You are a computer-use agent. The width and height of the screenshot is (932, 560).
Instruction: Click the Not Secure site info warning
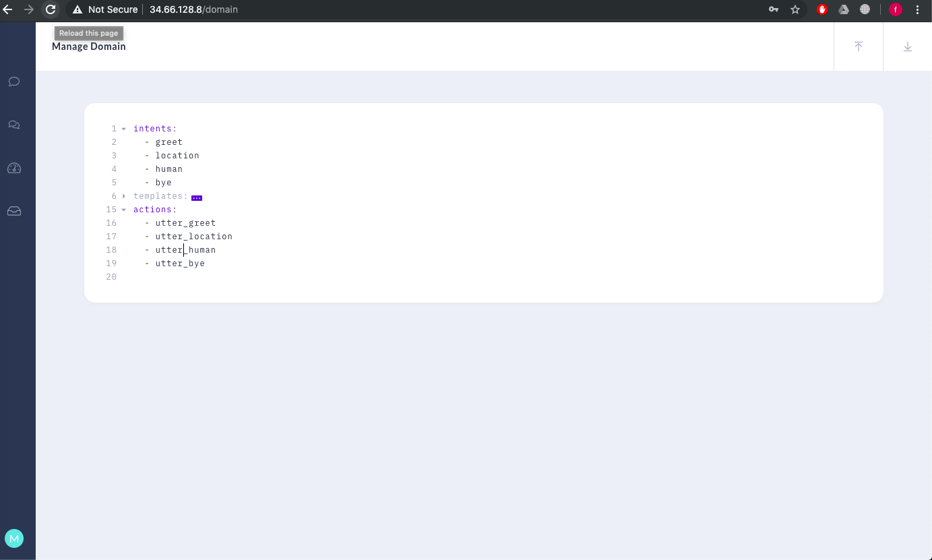[105, 9]
